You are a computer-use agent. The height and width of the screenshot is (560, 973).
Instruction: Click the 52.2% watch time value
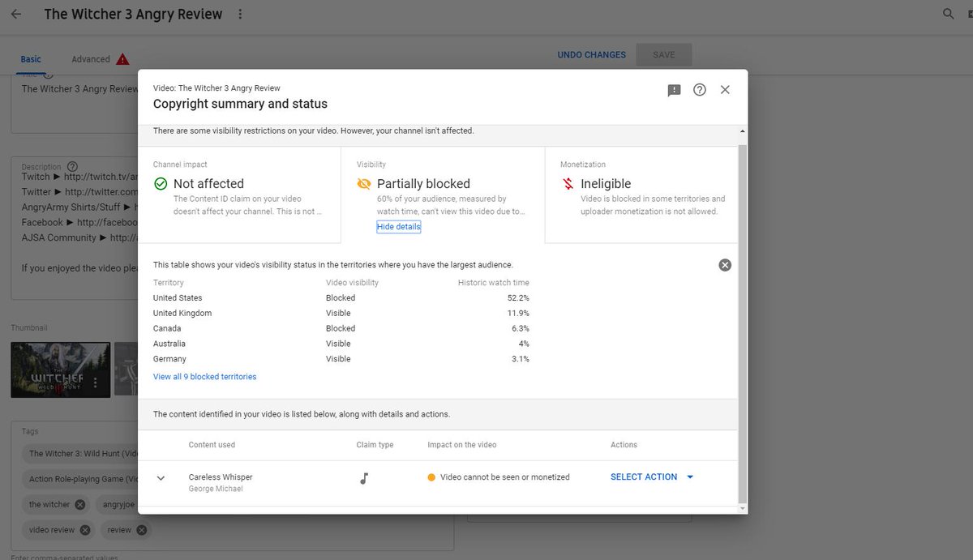click(518, 298)
